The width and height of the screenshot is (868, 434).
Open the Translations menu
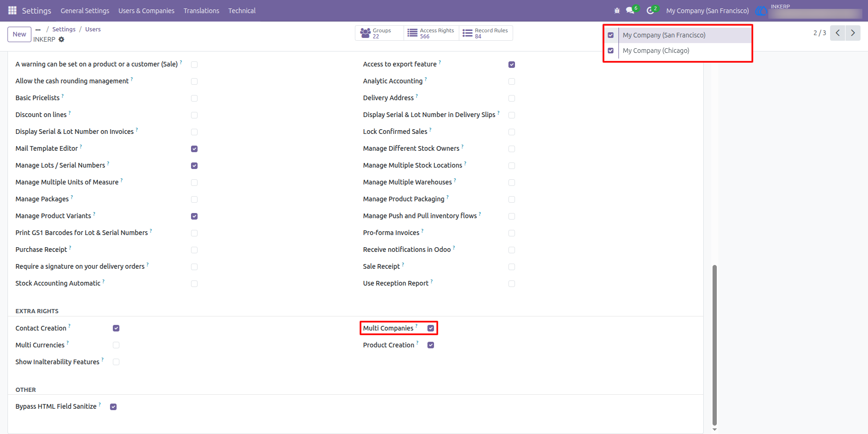[x=201, y=11]
